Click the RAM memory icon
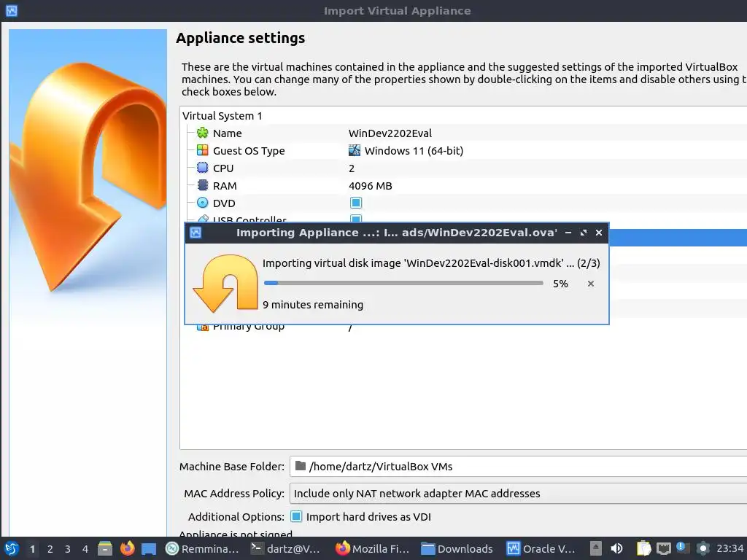The image size is (747, 560). coord(203,185)
